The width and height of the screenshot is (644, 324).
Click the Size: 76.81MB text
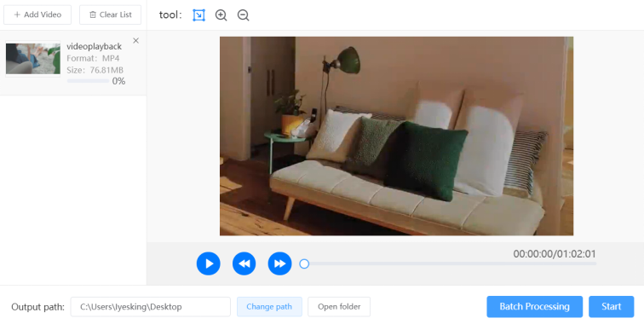point(95,70)
